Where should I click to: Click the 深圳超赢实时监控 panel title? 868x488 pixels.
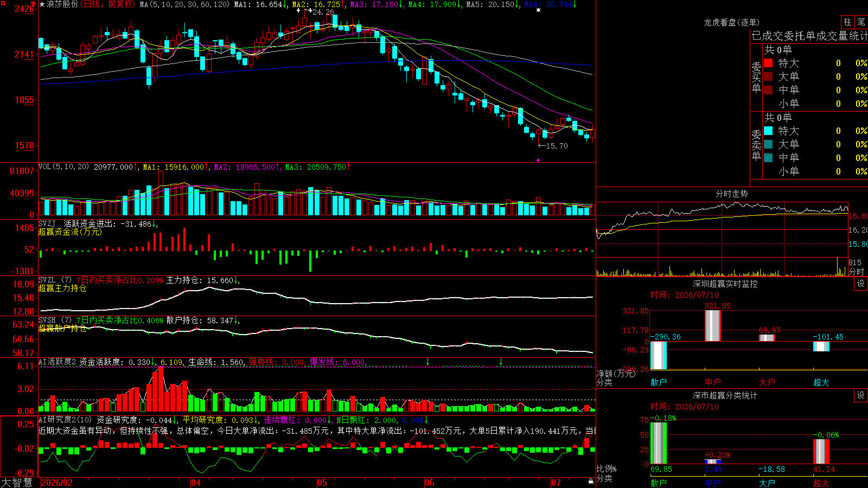click(x=725, y=284)
